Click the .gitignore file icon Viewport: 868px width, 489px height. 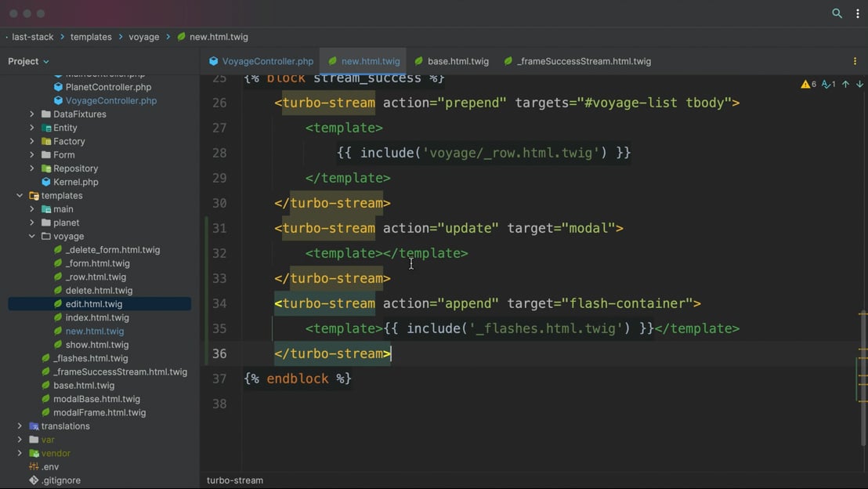(34, 480)
